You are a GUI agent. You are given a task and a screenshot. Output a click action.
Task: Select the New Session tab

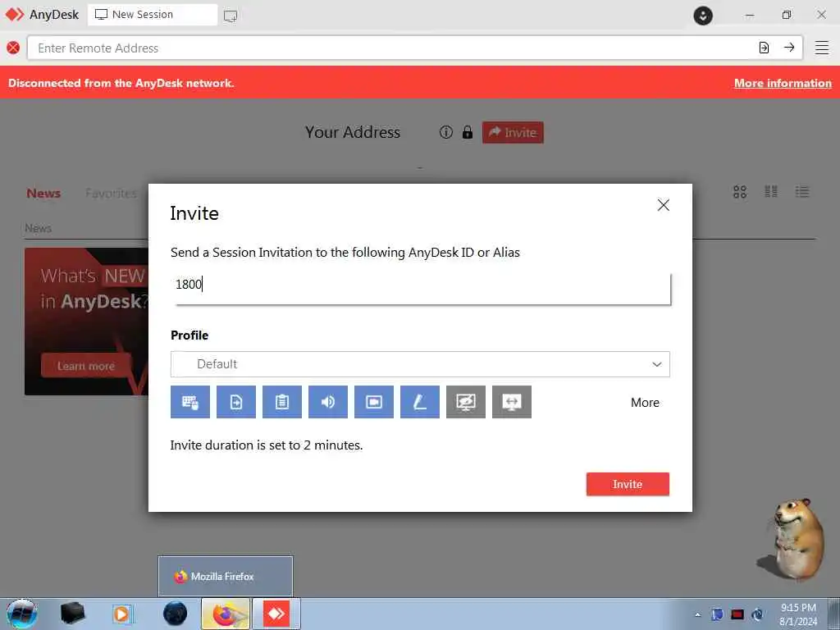tap(152, 15)
